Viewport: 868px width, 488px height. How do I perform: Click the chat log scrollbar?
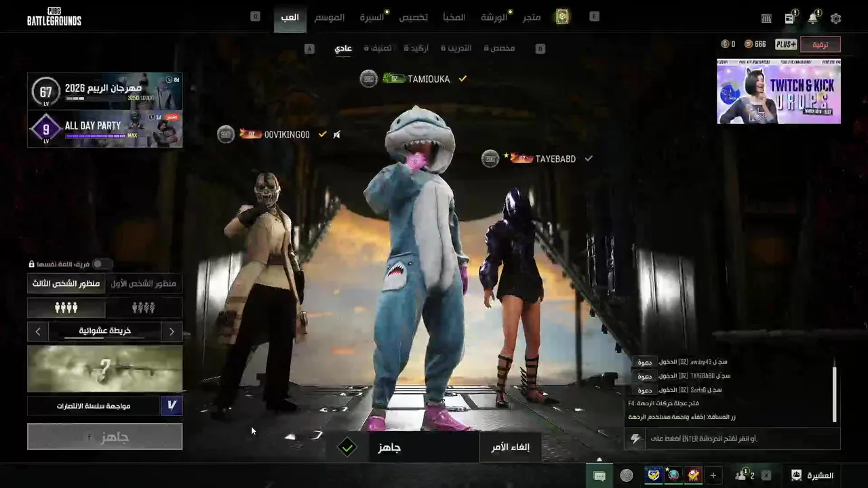point(835,395)
